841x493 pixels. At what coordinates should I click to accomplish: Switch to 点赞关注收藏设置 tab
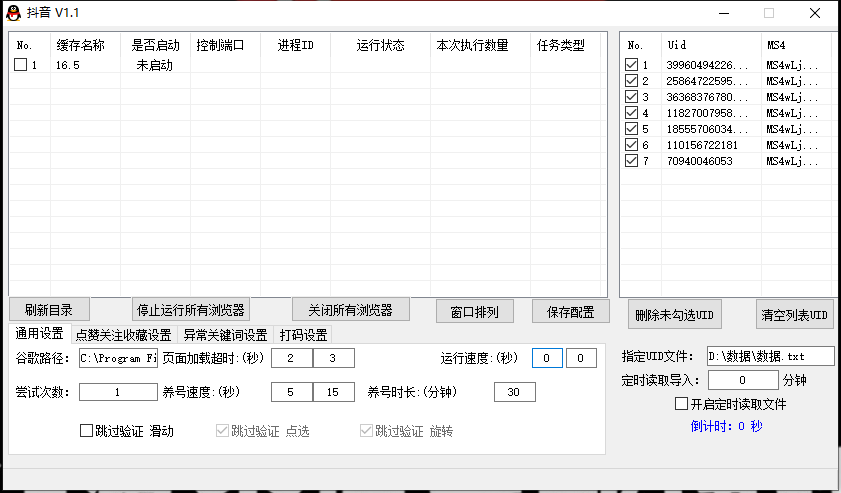tap(123, 335)
